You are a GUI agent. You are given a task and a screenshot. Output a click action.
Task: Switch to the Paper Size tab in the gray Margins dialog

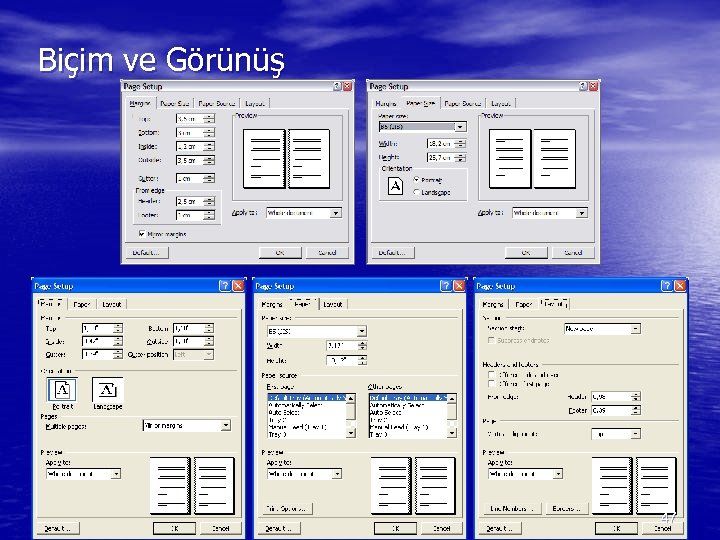tap(174, 103)
